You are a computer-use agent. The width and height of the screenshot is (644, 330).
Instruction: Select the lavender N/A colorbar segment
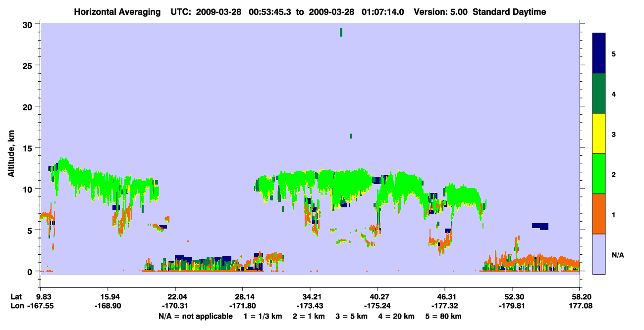pyautogui.click(x=599, y=254)
